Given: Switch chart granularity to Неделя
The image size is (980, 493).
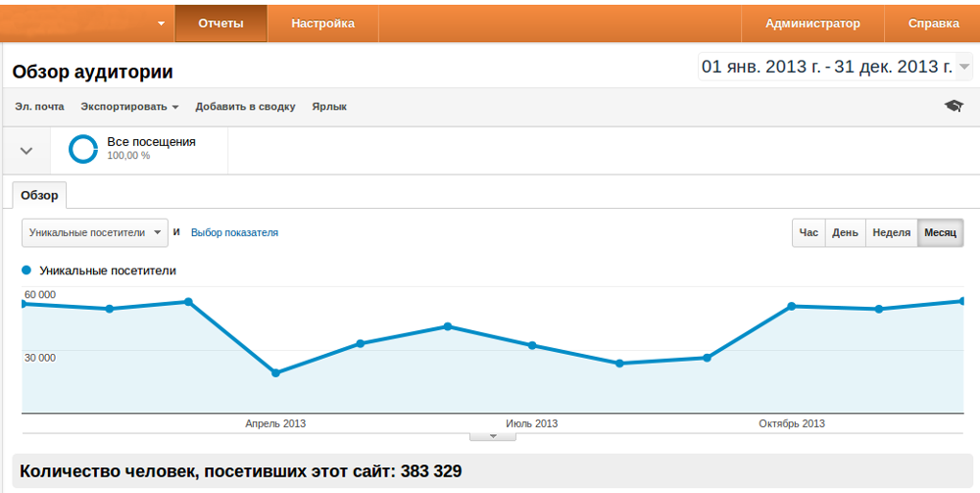Looking at the screenshot, I should pyautogui.click(x=891, y=232).
